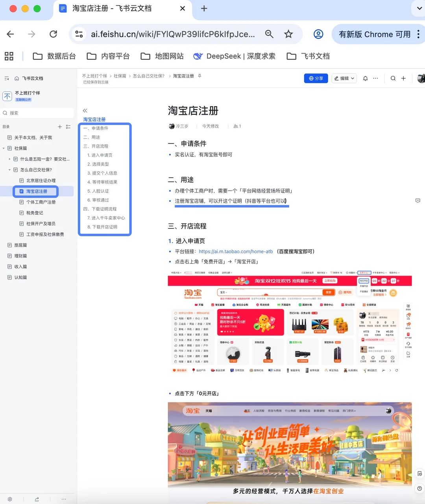Click the browser back arrow

tap(11, 34)
